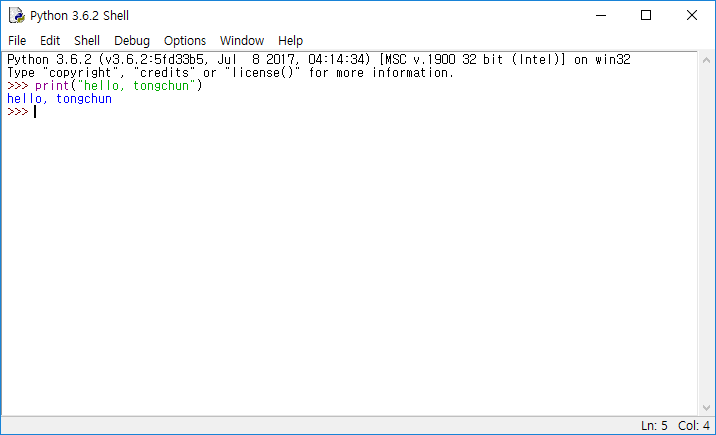Click the Col: 4 status indicator
Image resolution: width=716 pixels, height=435 pixels.
(x=694, y=426)
